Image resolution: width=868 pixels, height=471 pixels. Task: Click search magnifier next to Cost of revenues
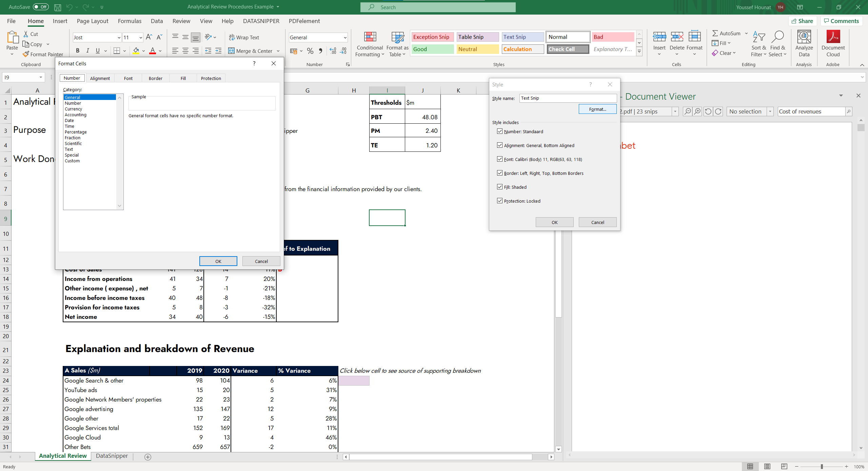pyautogui.click(x=849, y=111)
